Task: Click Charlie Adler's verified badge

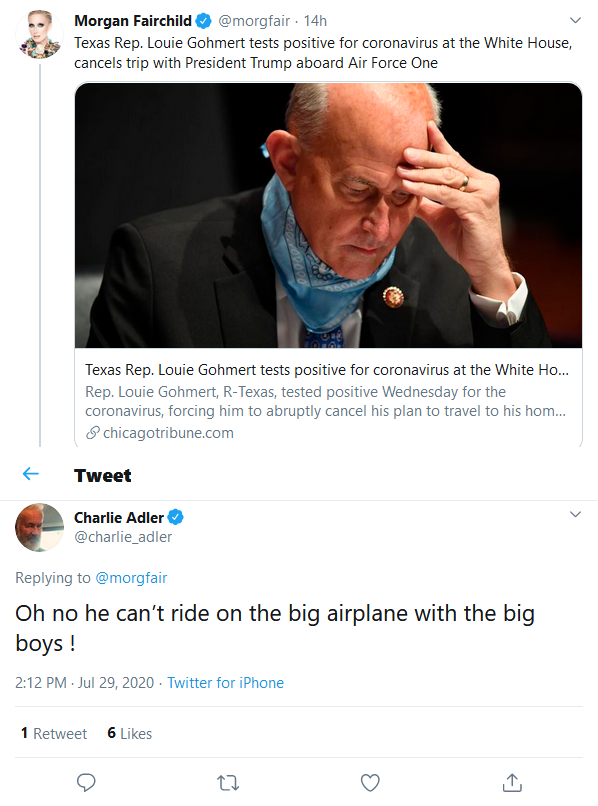Action: point(176,517)
